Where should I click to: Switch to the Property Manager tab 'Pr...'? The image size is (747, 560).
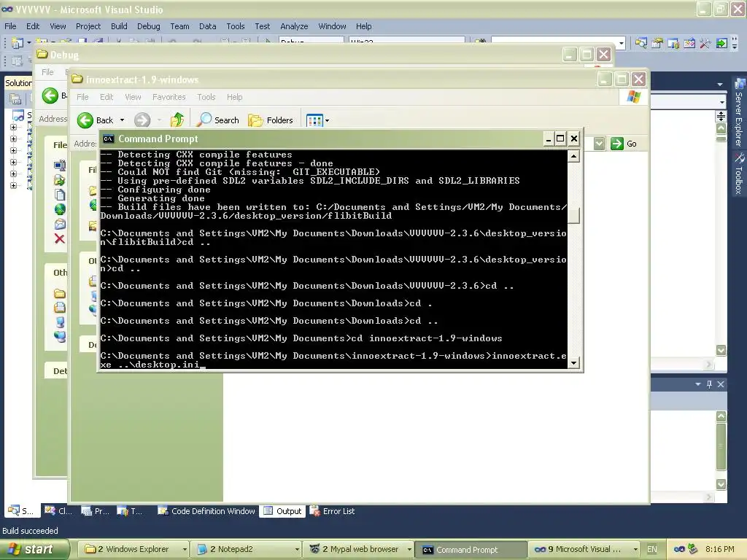pyautogui.click(x=95, y=511)
